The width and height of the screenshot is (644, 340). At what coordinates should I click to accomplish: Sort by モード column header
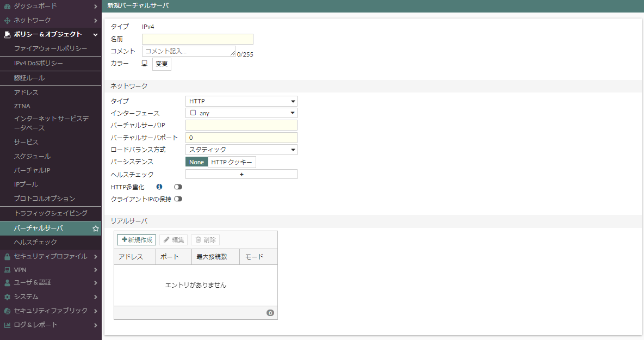point(258,257)
